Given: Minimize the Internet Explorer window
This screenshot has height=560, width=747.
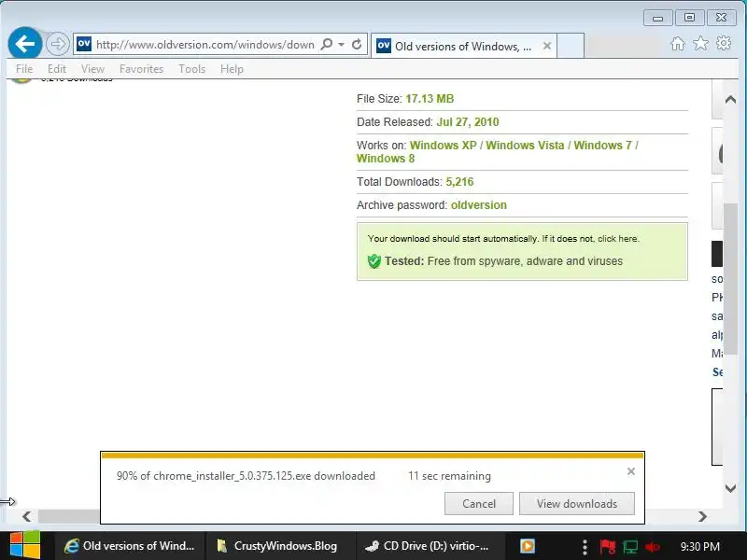Looking at the screenshot, I should [657, 18].
